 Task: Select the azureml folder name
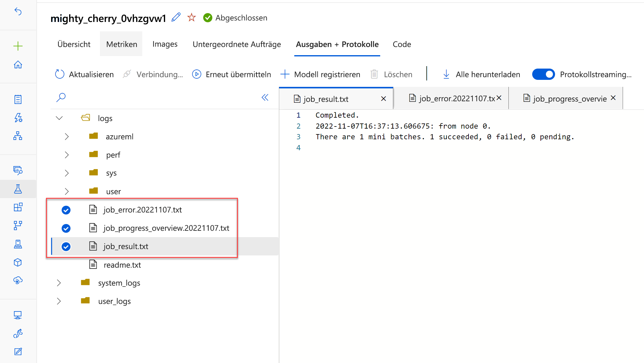point(120,137)
